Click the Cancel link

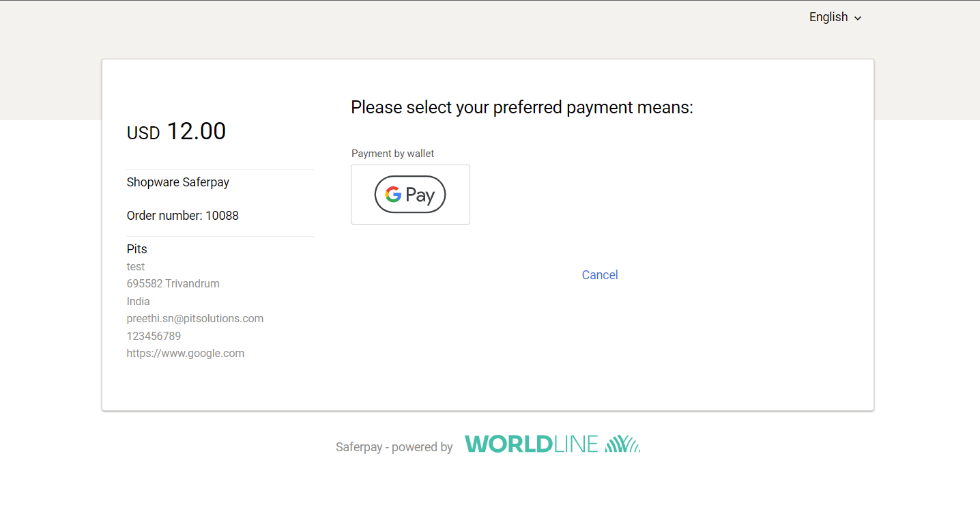600,275
